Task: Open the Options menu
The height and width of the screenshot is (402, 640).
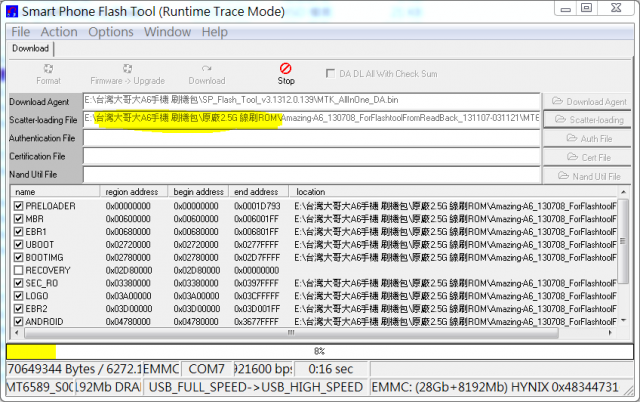Action: tap(111, 32)
